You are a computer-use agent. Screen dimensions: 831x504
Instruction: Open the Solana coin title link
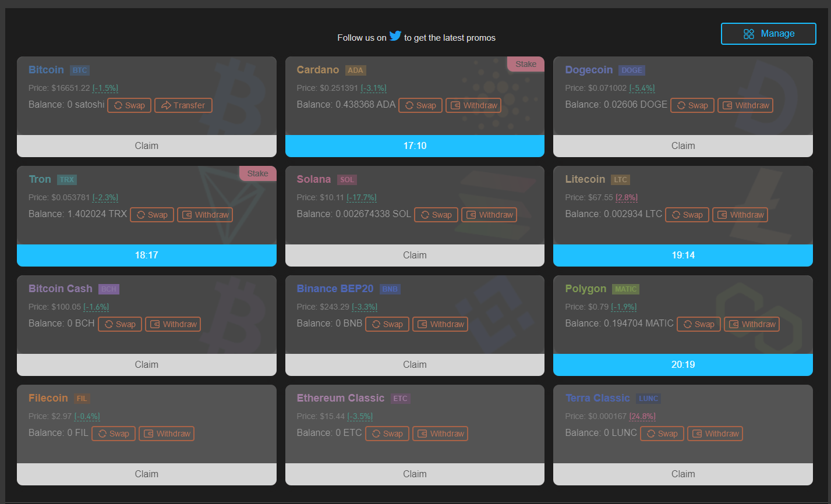313,179
